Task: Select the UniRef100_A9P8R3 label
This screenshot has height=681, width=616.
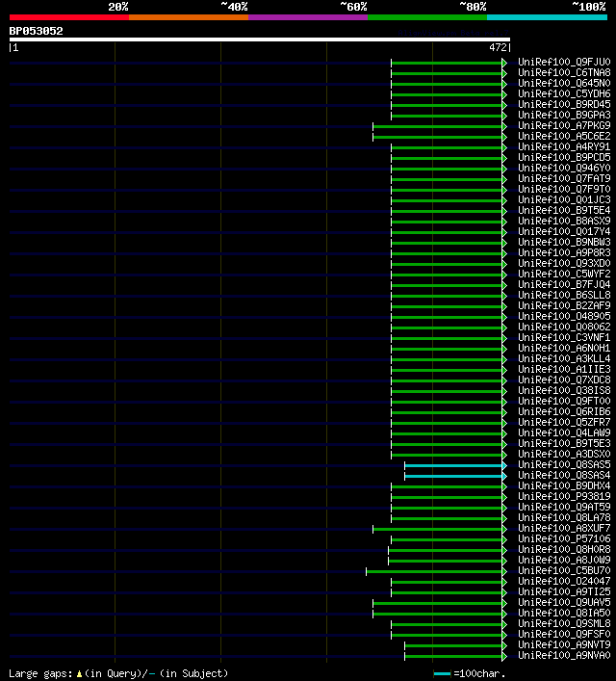Action: click(x=564, y=252)
